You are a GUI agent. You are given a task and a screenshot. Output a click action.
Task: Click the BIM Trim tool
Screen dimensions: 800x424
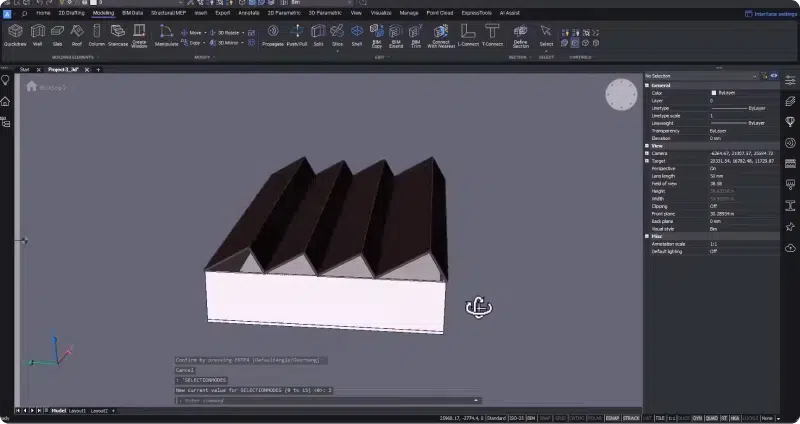pyautogui.click(x=416, y=36)
